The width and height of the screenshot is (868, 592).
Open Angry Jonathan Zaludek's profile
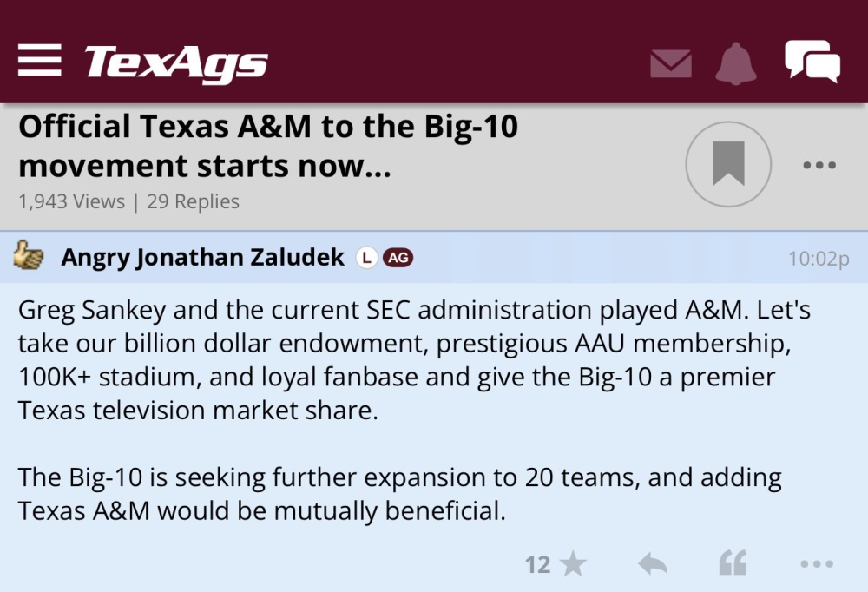[203, 258]
